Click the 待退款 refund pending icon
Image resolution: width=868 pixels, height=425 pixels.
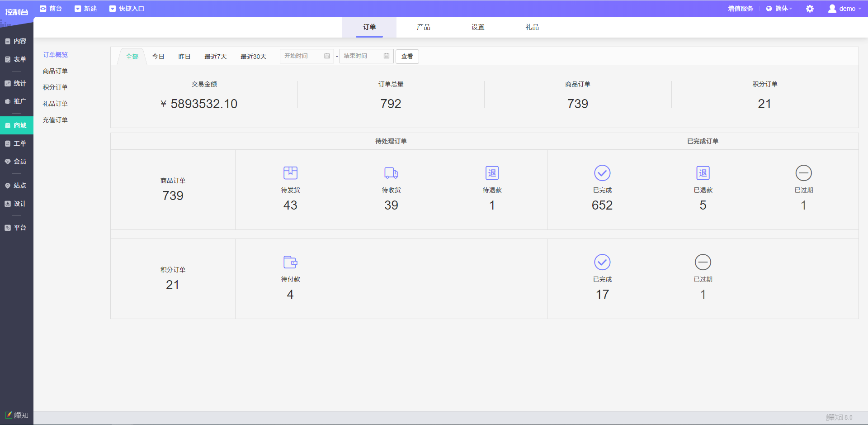click(492, 173)
